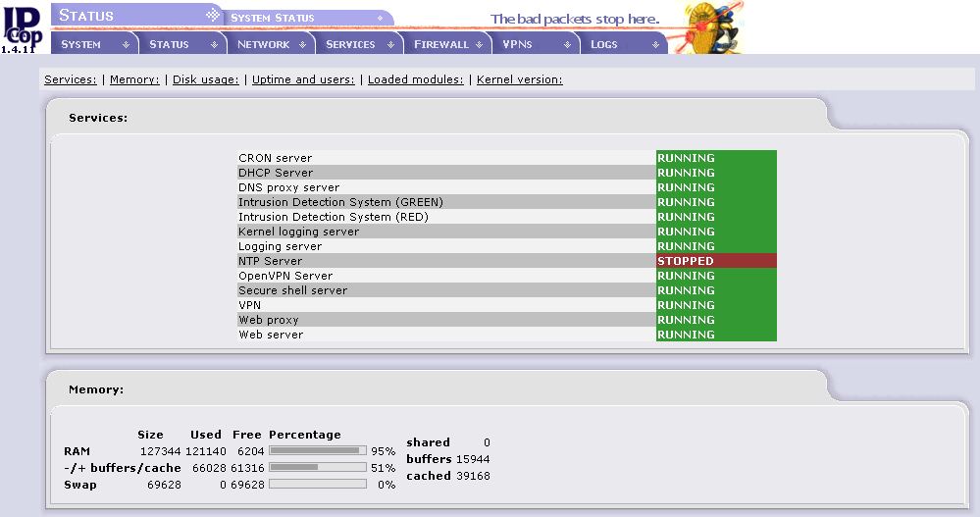Follow the Disk usage anchor link
This screenshot has height=517, width=980.
[x=205, y=79]
